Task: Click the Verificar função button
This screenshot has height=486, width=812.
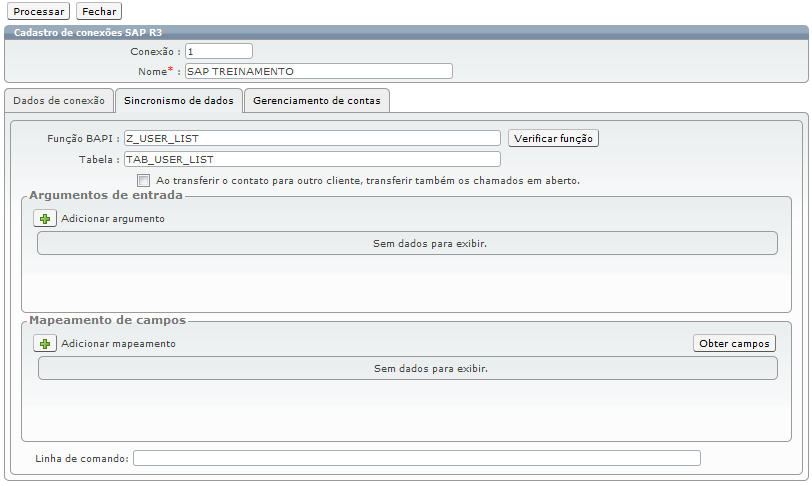Action: point(553,138)
